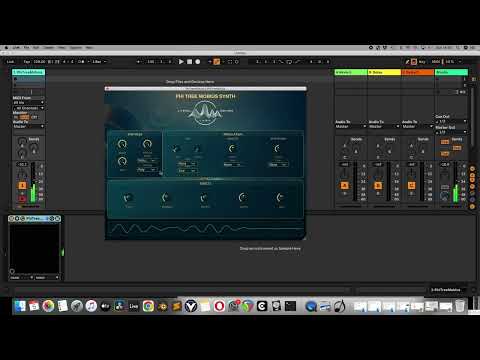
Task: Click the waveform display at the synth bottom
Action: click(205, 229)
